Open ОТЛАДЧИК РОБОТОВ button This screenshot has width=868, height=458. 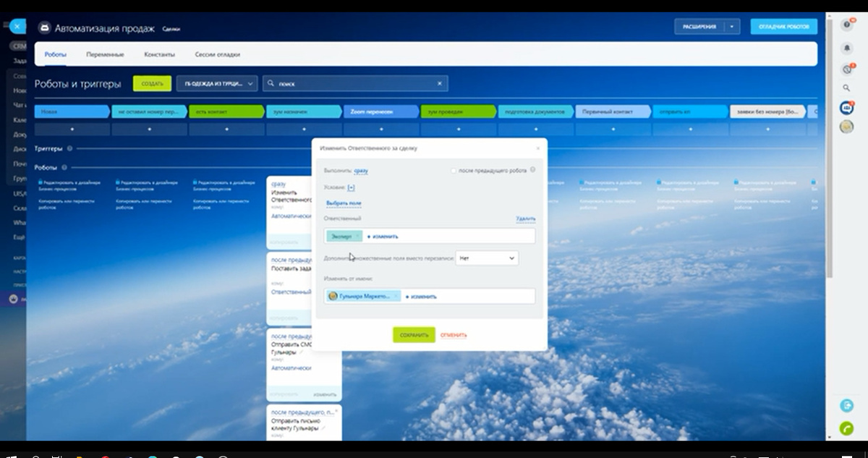pyautogui.click(x=784, y=27)
